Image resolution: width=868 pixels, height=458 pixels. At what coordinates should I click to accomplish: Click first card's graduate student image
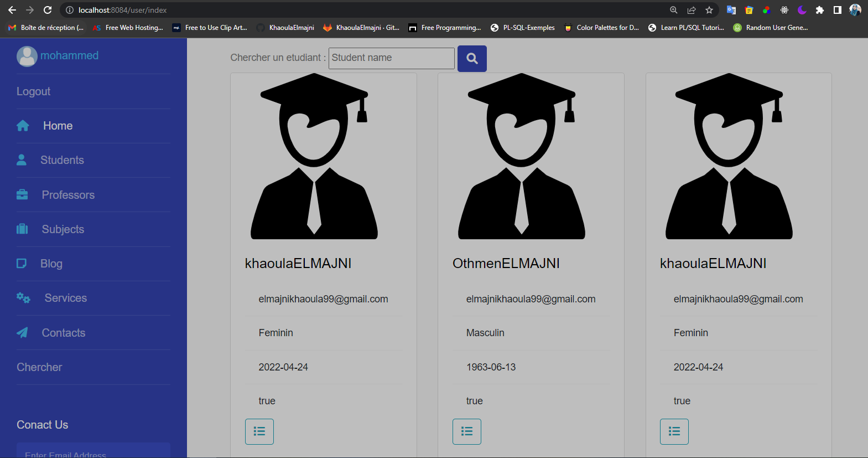tap(314, 156)
